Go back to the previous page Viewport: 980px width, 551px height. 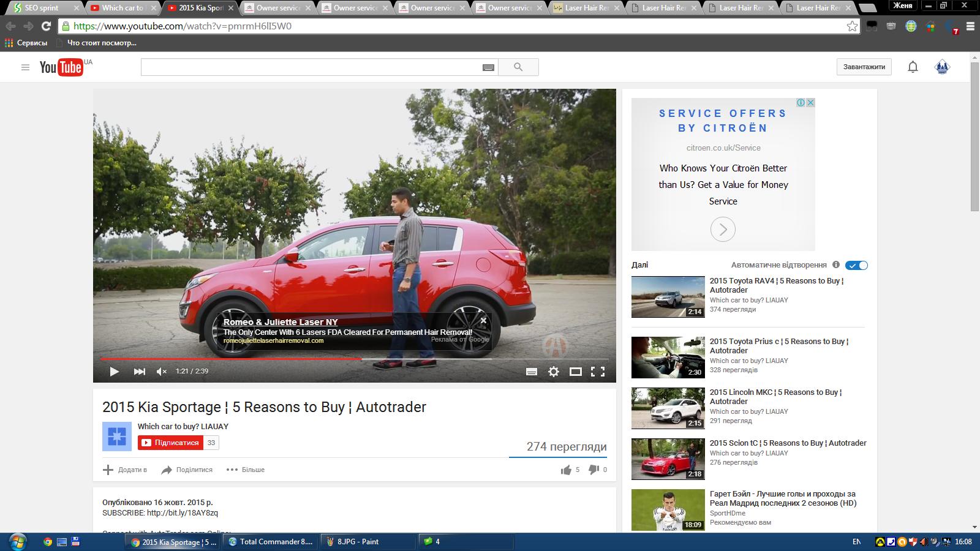point(11,26)
